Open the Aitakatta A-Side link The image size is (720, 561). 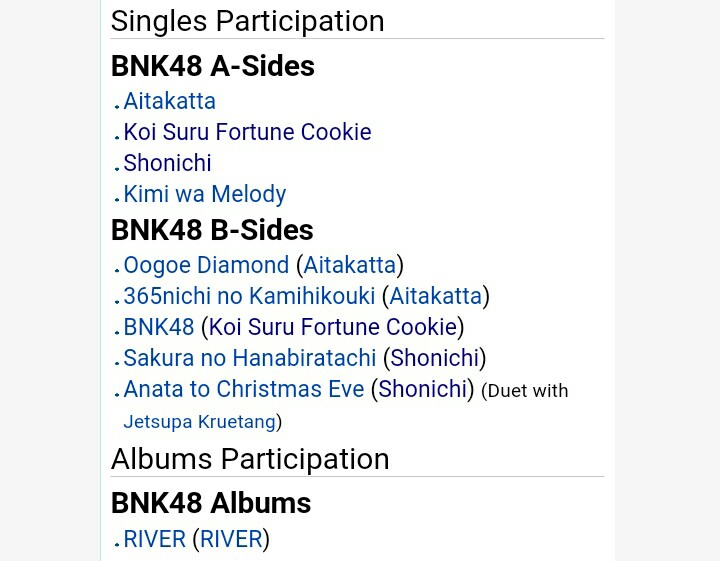[169, 101]
